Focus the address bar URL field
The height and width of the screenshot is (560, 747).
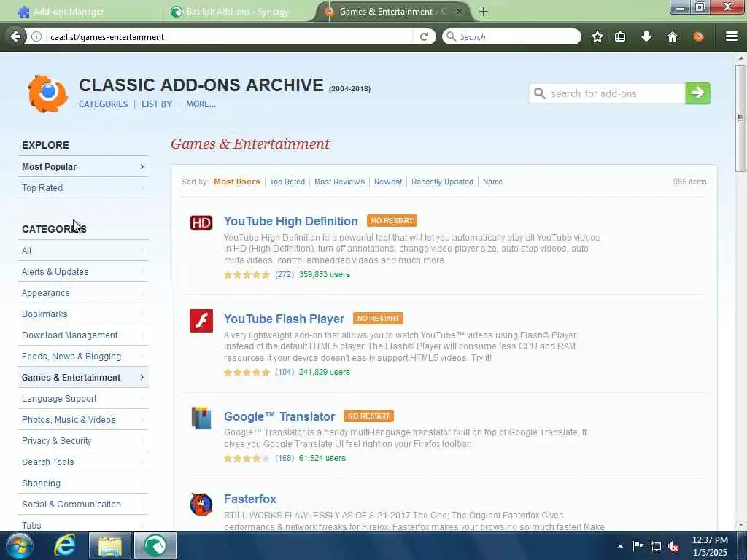[228, 36]
